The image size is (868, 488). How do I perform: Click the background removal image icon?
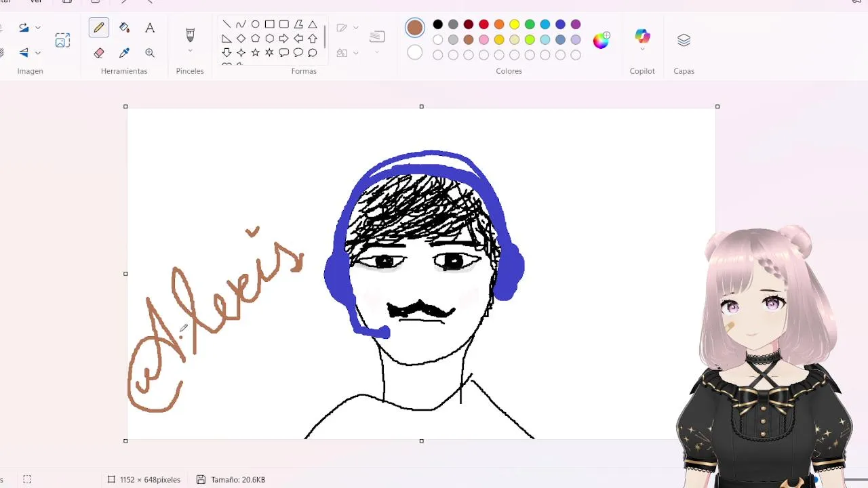[62, 41]
